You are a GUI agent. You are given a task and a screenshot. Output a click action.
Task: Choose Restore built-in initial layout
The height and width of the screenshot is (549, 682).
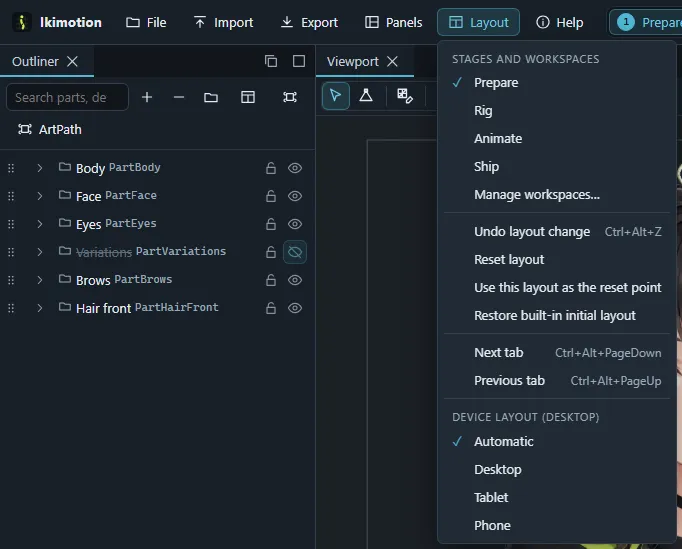(557, 315)
